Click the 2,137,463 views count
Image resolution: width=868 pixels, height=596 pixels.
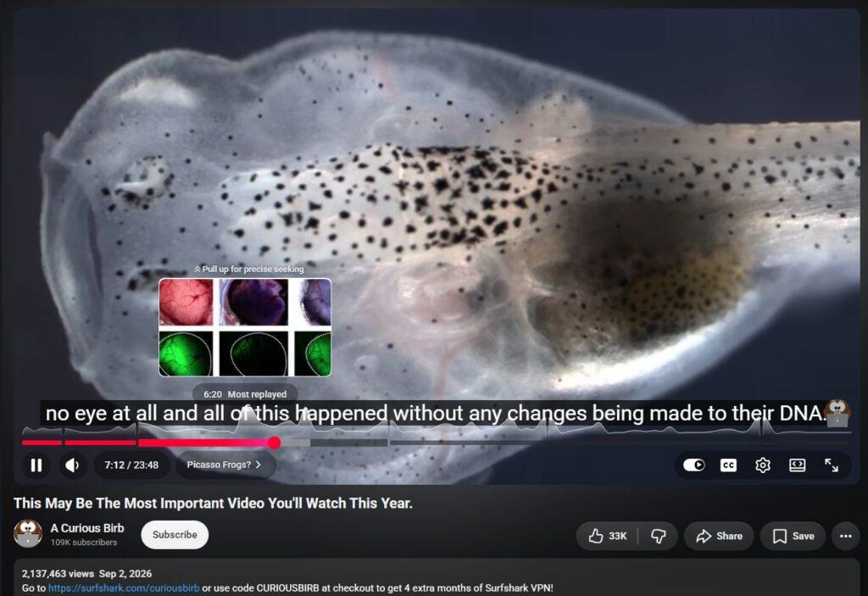(58, 573)
